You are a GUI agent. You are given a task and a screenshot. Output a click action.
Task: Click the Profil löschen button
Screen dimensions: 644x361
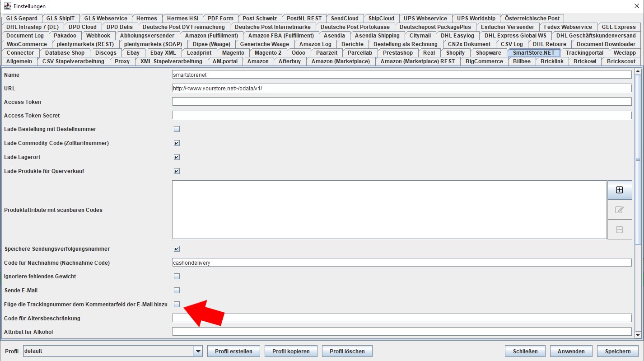tap(347, 351)
